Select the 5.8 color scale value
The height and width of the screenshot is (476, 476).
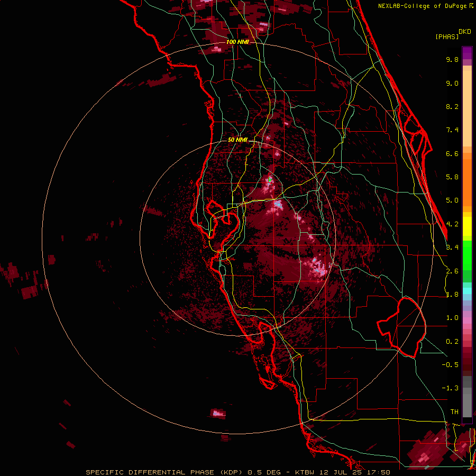[452, 177]
